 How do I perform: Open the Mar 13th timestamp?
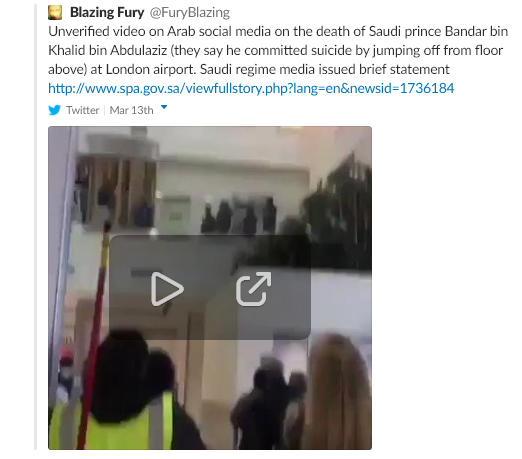[131, 110]
